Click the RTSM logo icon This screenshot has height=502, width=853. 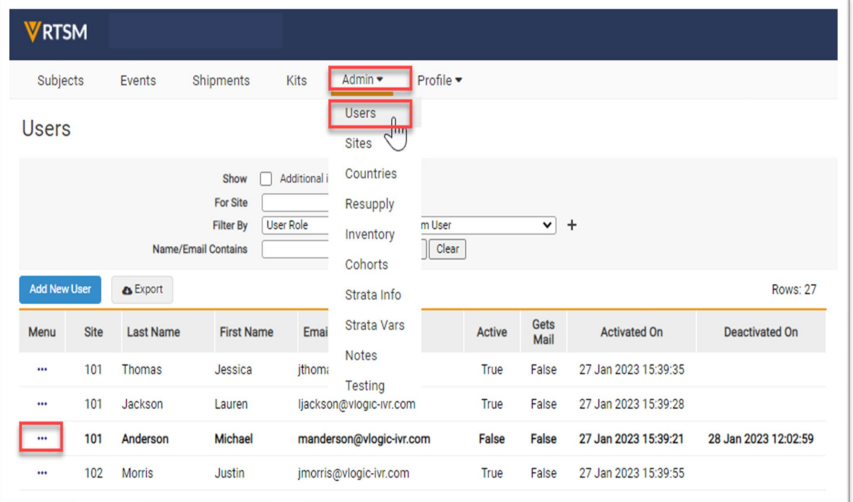coord(33,32)
